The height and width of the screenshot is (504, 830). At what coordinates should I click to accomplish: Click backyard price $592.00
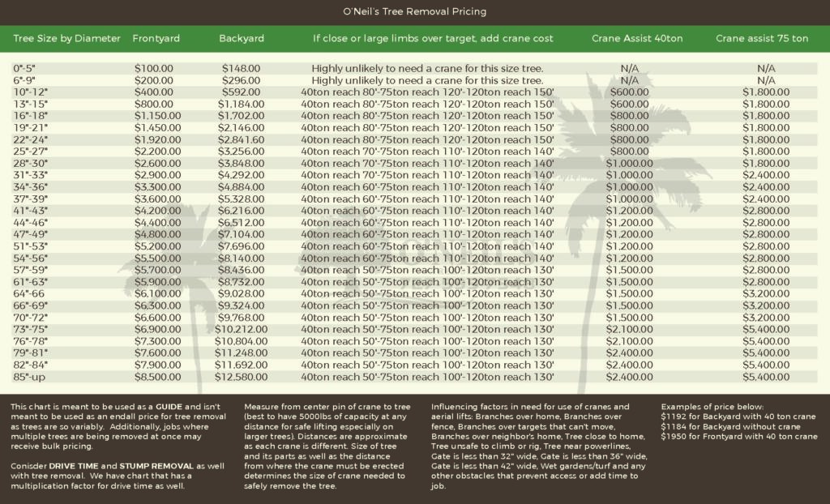coord(242,92)
